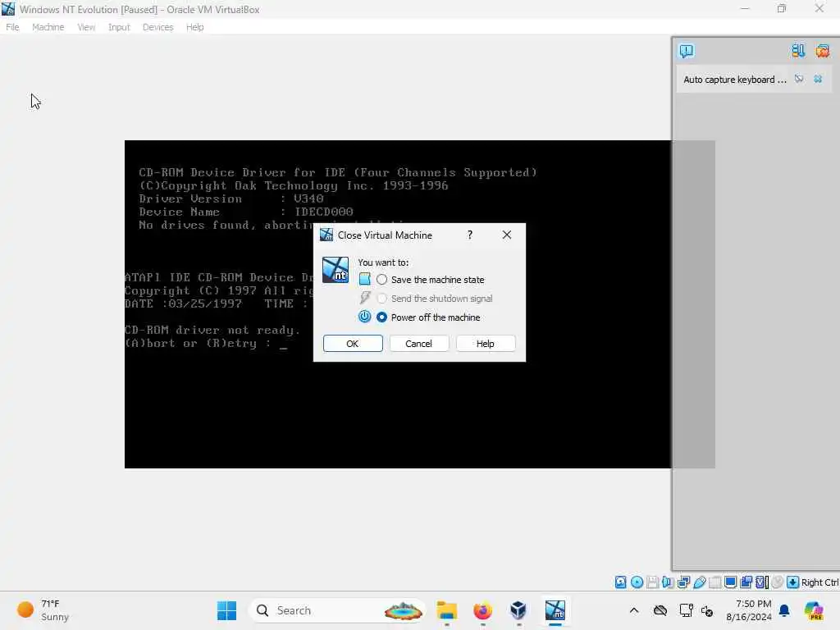Click the network adapters status icon
Image resolution: width=840 pixels, height=630 pixels.
point(683,582)
